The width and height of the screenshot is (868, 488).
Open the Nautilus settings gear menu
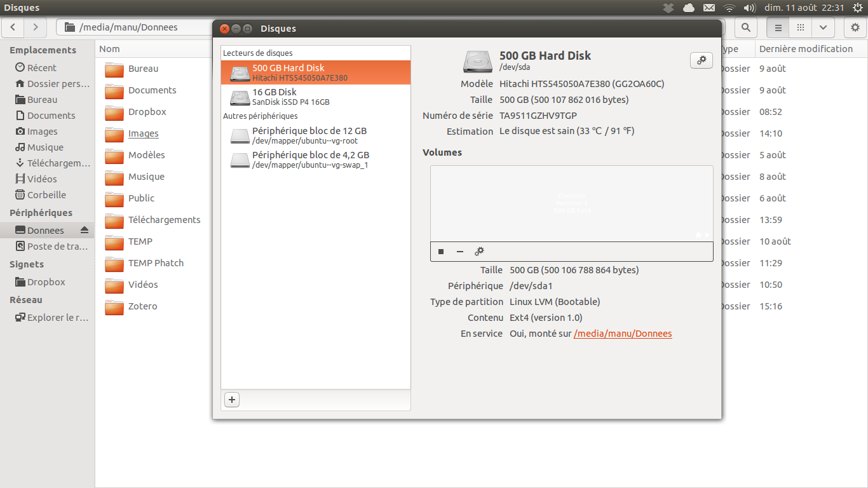(855, 27)
